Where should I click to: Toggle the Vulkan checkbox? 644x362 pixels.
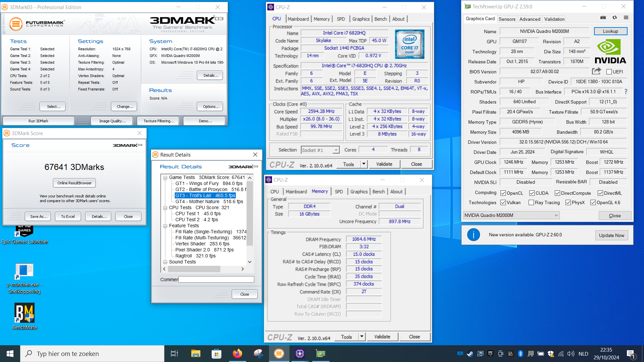point(503,202)
